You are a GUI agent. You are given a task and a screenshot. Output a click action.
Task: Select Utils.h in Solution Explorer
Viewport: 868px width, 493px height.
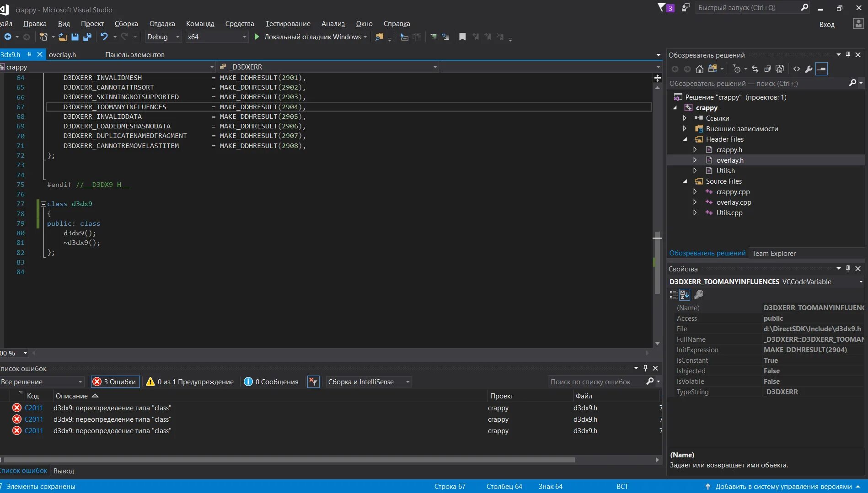(725, 171)
